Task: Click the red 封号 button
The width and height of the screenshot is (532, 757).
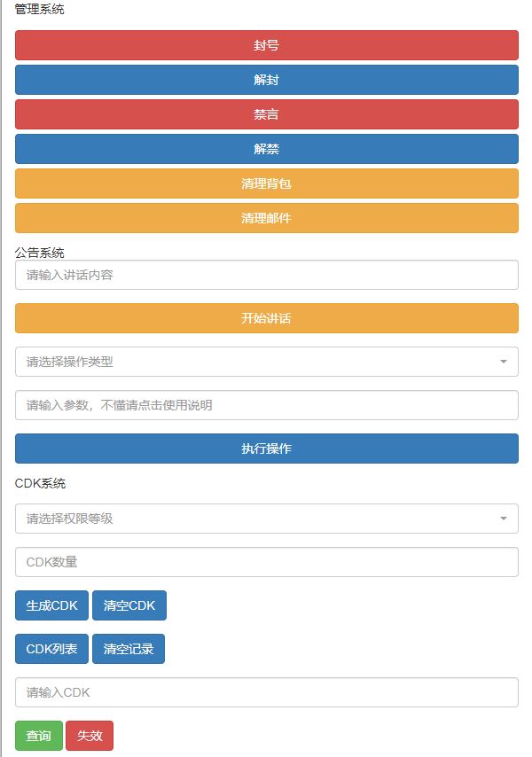Action: (266, 45)
